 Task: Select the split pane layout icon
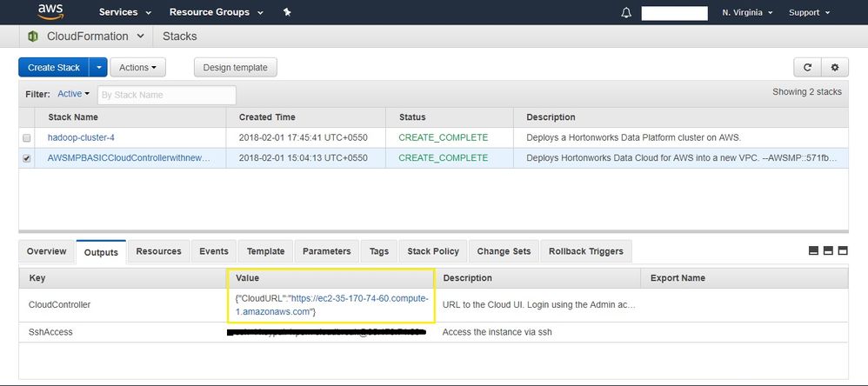[828, 251]
